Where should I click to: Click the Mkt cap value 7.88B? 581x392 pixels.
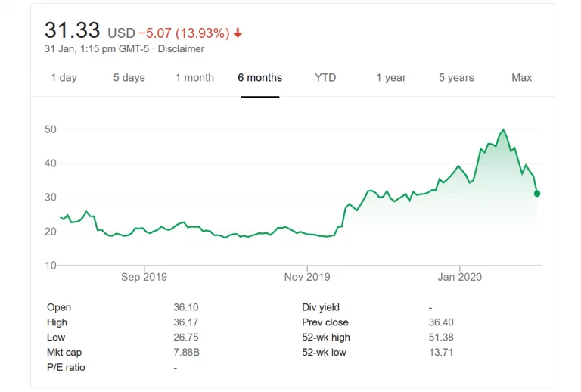point(186,353)
